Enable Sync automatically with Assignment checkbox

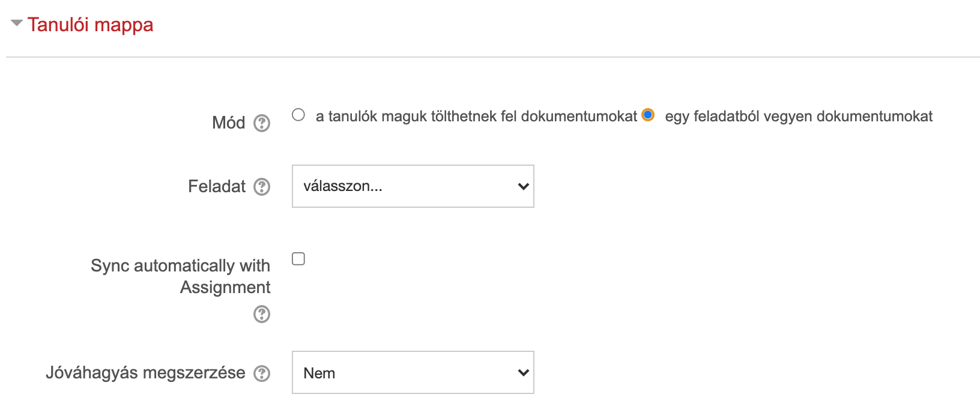click(x=298, y=259)
